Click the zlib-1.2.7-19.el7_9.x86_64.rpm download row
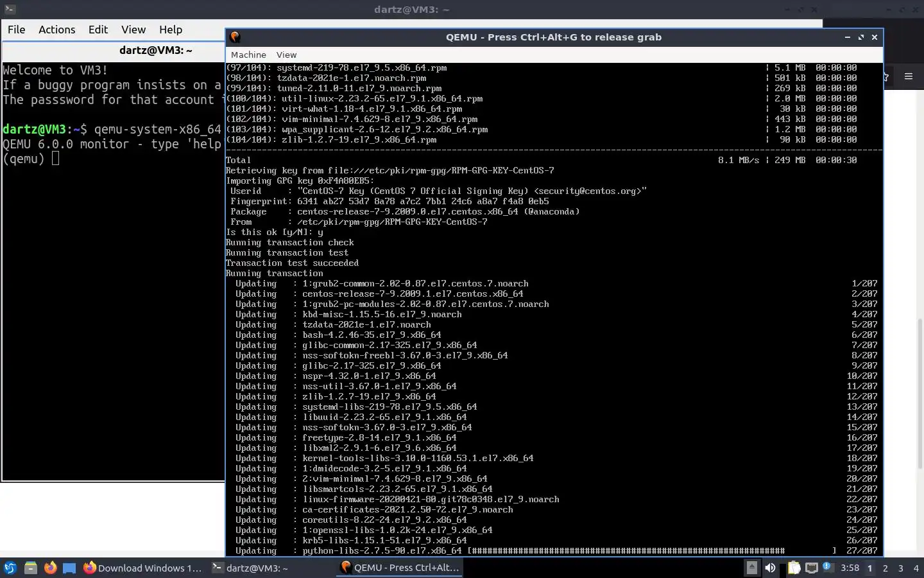 (541, 139)
